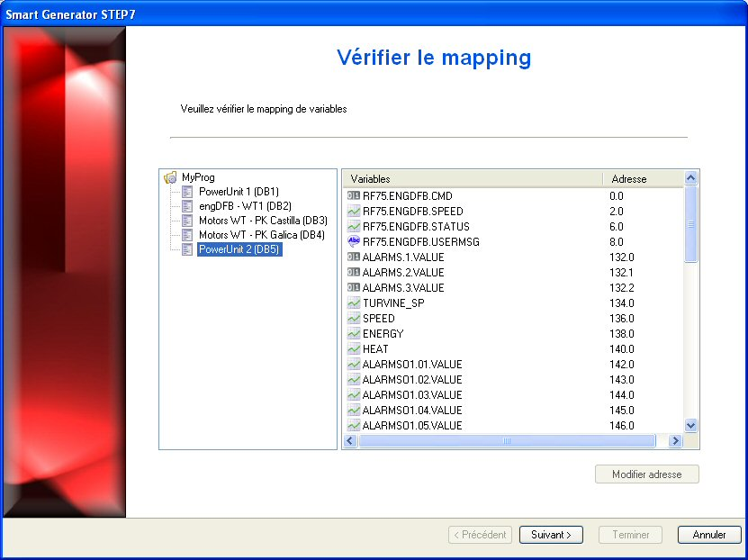Click the vertical scrollbar down arrow
748x560 pixels.
[x=690, y=425]
